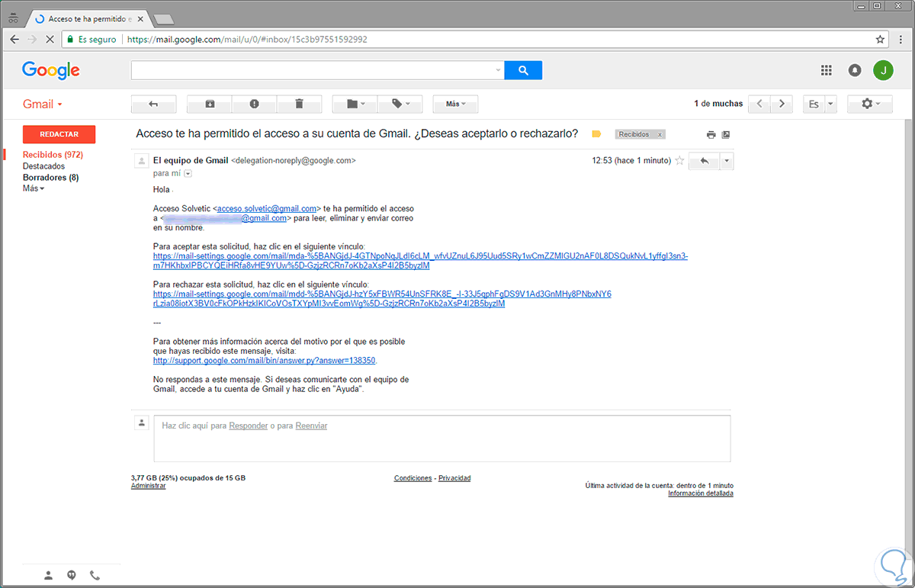Report message as spam
The image size is (915, 588).
coord(254,104)
